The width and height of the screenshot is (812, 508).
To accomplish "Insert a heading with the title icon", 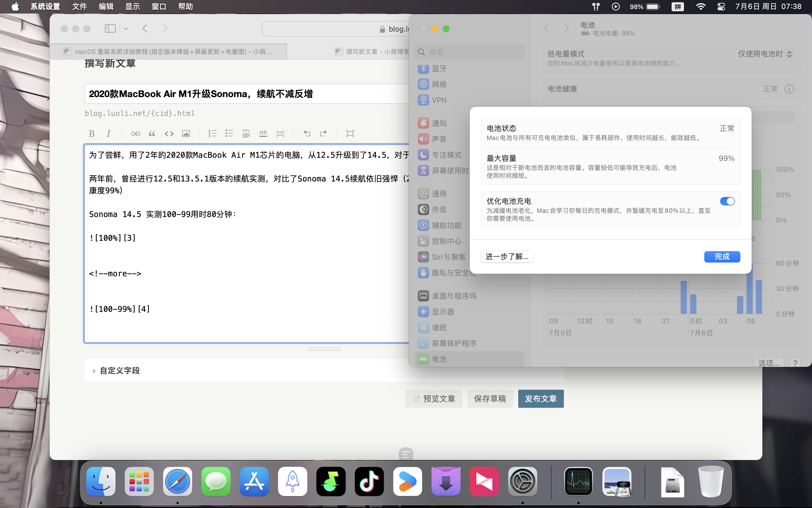I will point(246,134).
